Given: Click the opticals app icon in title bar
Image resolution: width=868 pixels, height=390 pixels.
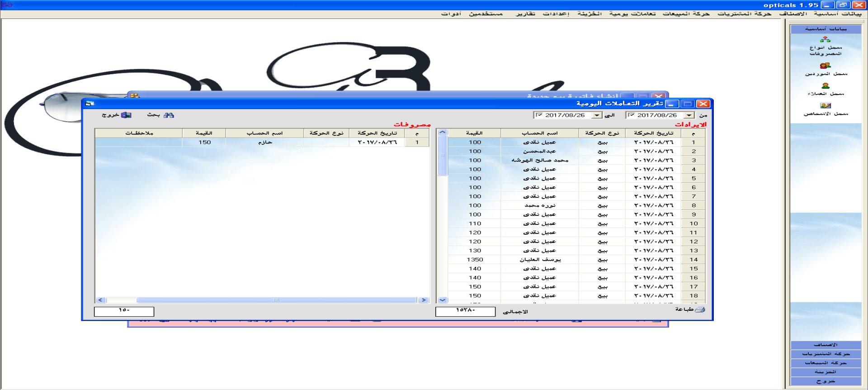Looking at the screenshot, I should 7,5.
